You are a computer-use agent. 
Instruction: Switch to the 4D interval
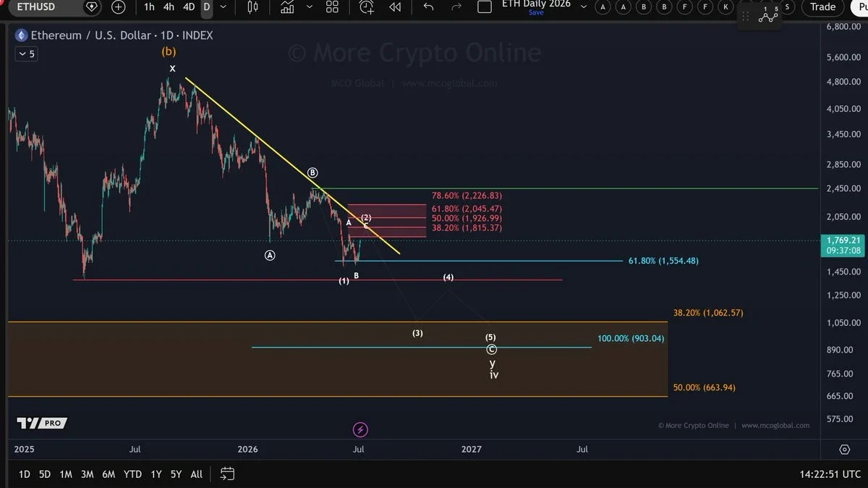pyautogui.click(x=189, y=7)
